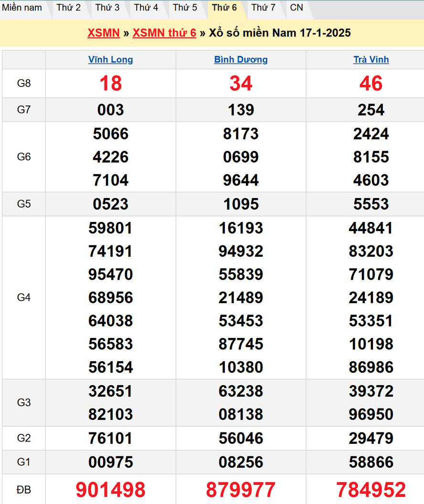
Task: Open the Miền nam tab
Action: coord(22,8)
